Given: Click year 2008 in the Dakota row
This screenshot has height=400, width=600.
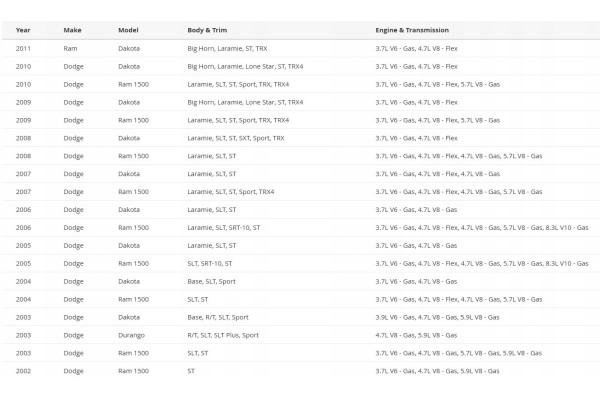Looking at the screenshot, I should click(23, 138).
